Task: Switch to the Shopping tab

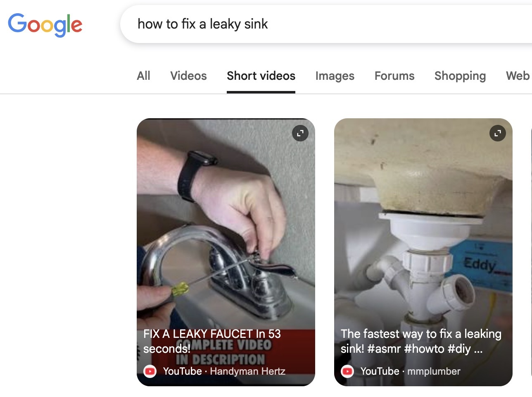Action: point(460,76)
